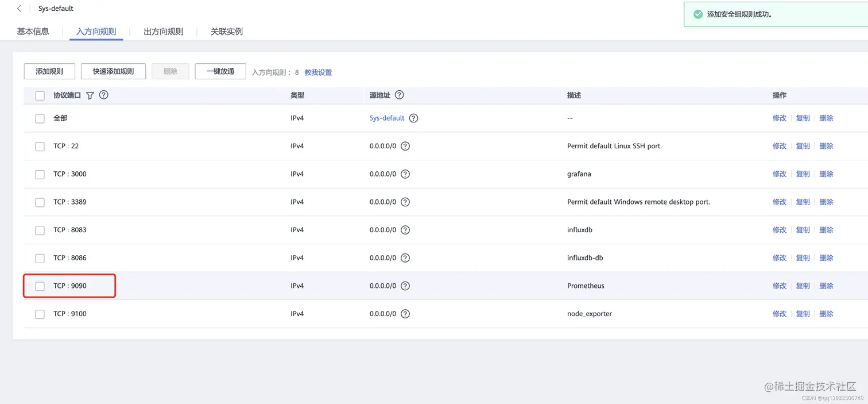Click 复制 for the grafana rule
Image resolution: width=868 pixels, height=404 pixels.
pos(803,174)
